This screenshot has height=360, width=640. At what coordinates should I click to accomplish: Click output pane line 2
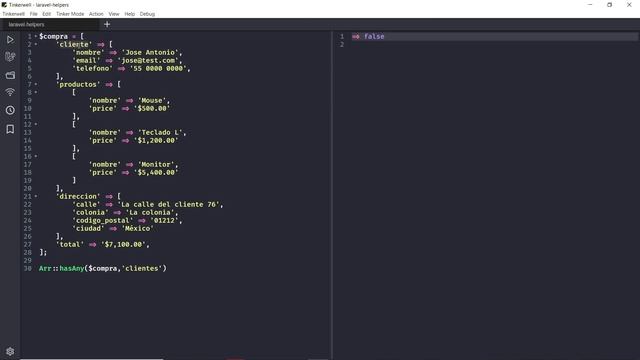[495, 44]
